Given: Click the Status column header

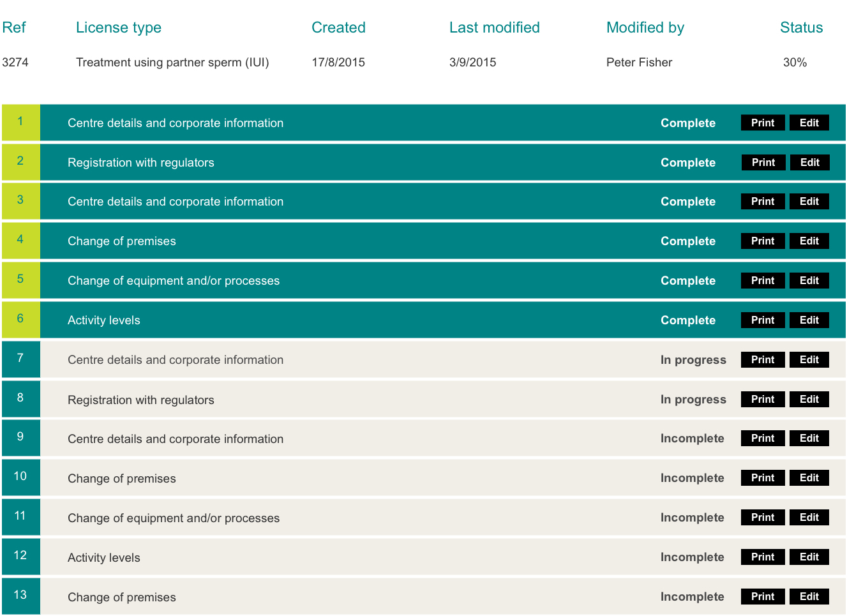Looking at the screenshot, I should click(801, 27).
